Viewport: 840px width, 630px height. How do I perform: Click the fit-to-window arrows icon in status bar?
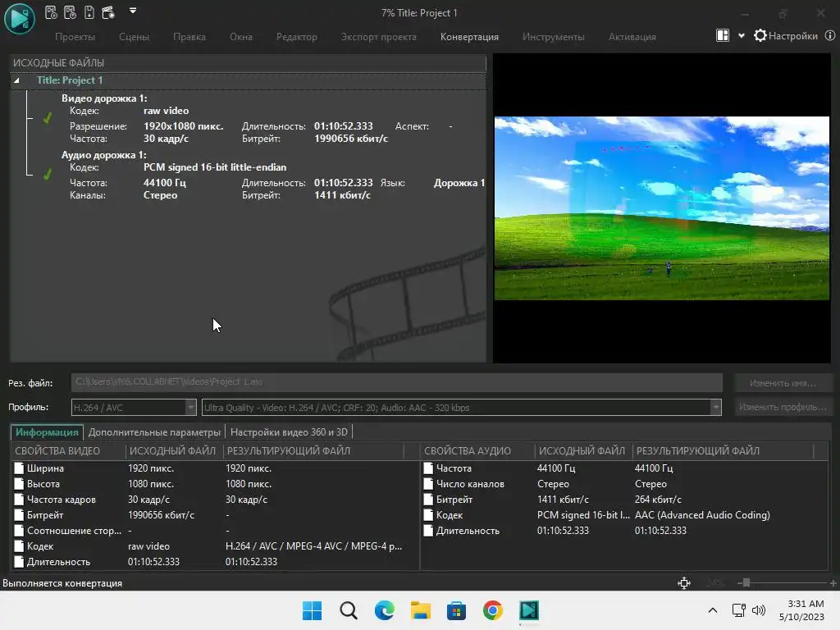tap(684, 583)
